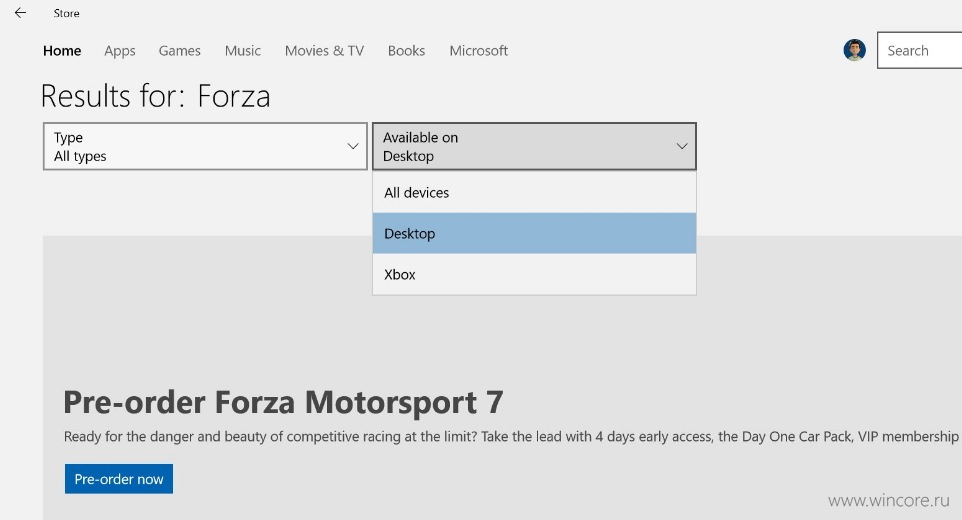
Task: Open the Music section
Action: click(242, 51)
